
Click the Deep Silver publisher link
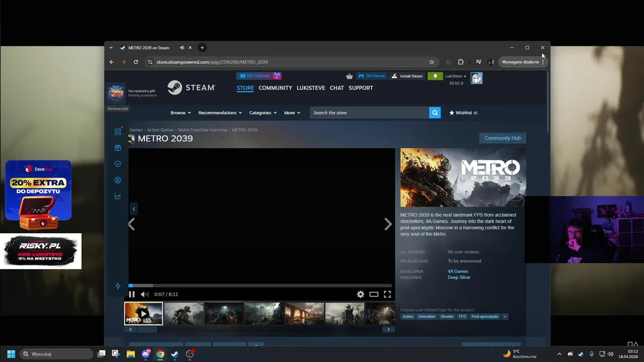pyautogui.click(x=459, y=278)
